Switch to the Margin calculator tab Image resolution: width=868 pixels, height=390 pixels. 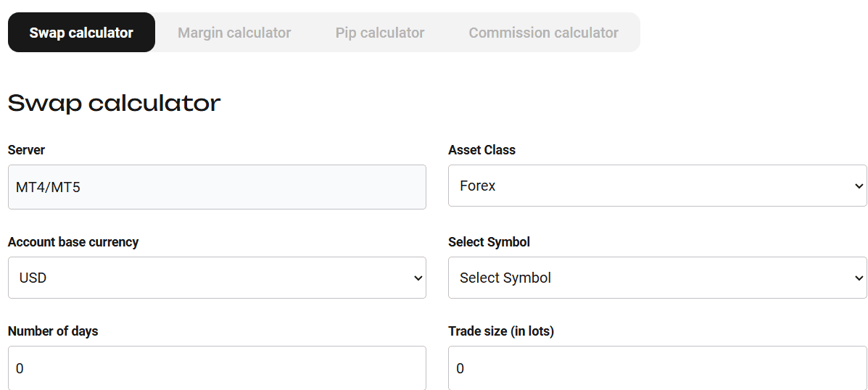(x=234, y=33)
